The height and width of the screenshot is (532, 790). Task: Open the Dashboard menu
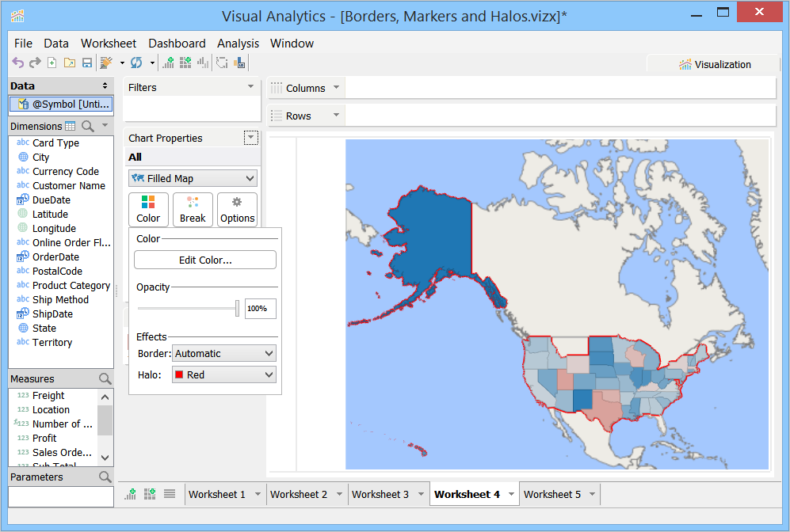pyautogui.click(x=177, y=44)
